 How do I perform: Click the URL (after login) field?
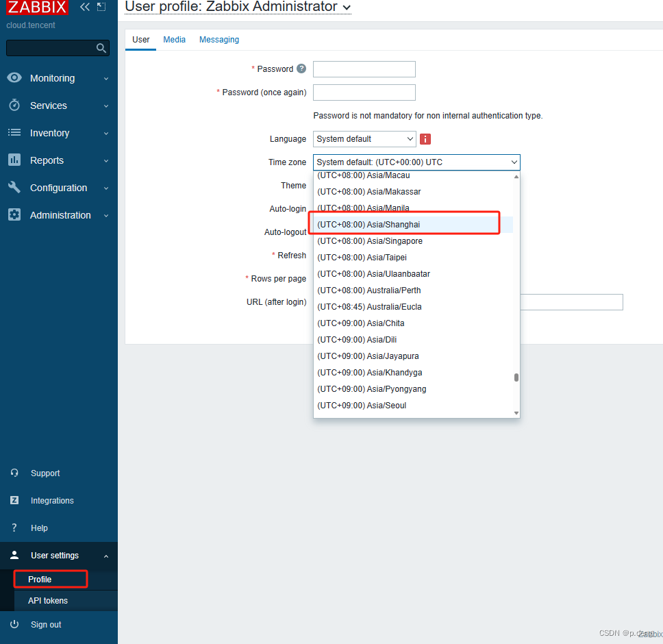pos(571,302)
